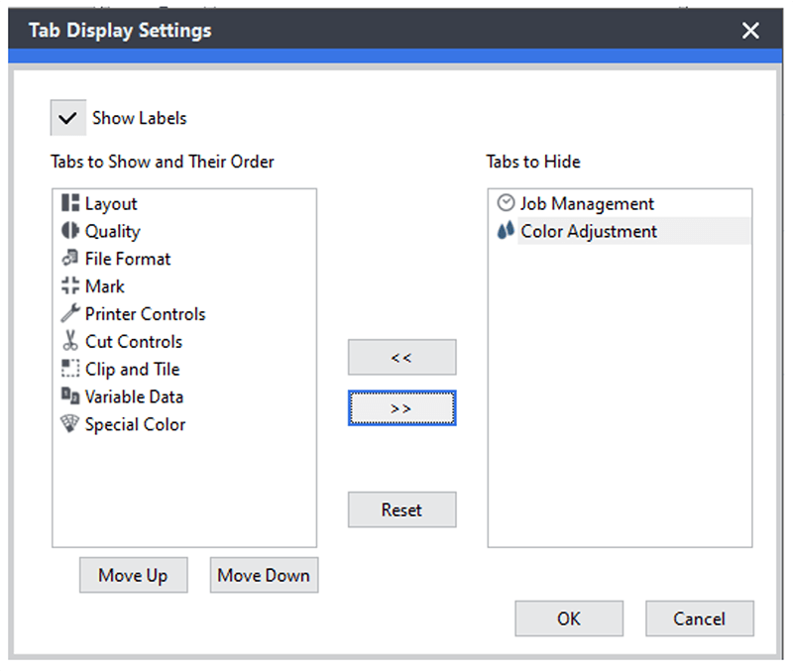793x672 pixels.
Task: Click the Quality tab icon
Action: (69, 231)
